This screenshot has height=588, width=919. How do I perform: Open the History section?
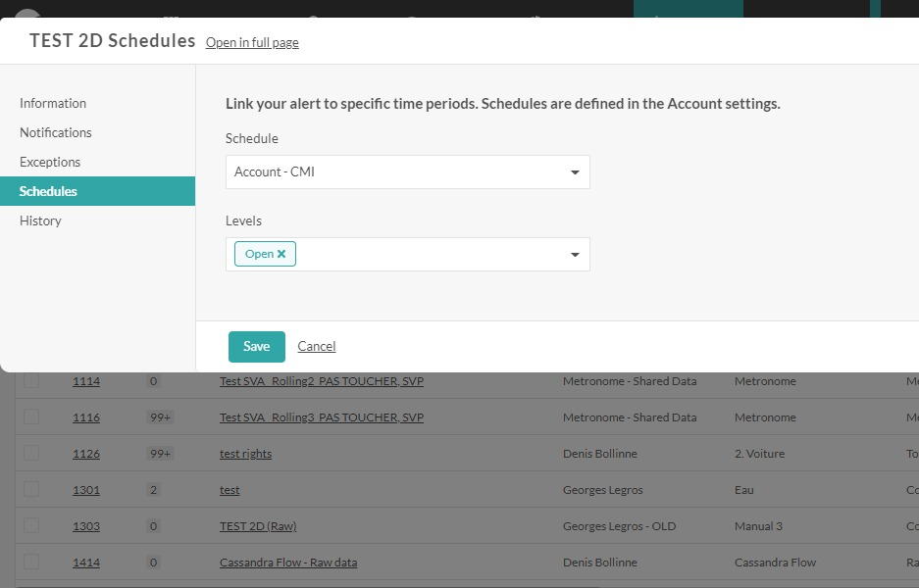40,220
